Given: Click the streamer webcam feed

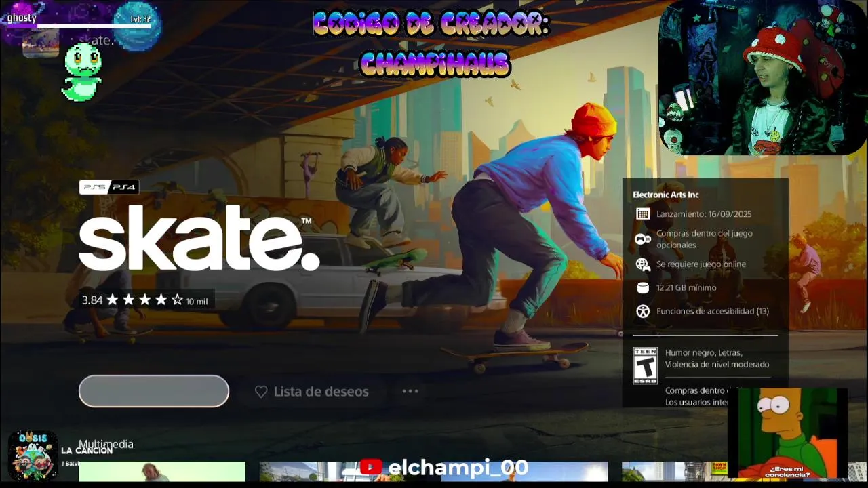Looking at the screenshot, I should coord(762,78).
